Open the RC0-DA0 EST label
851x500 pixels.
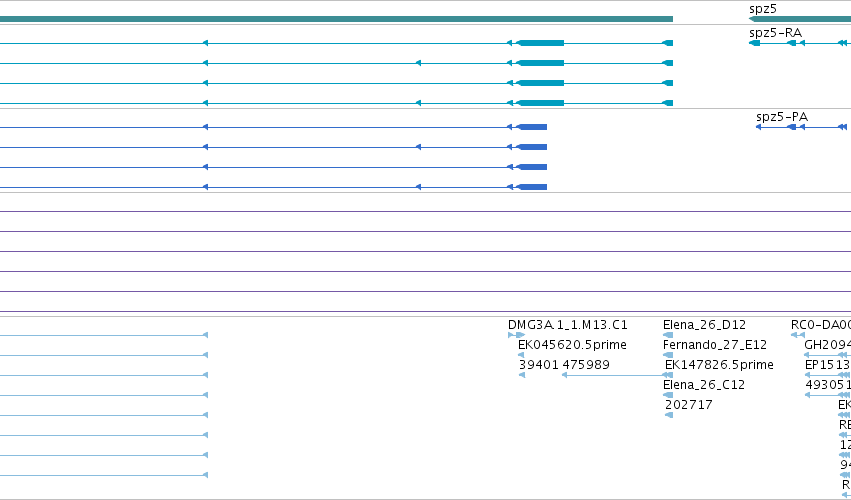(x=821, y=325)
